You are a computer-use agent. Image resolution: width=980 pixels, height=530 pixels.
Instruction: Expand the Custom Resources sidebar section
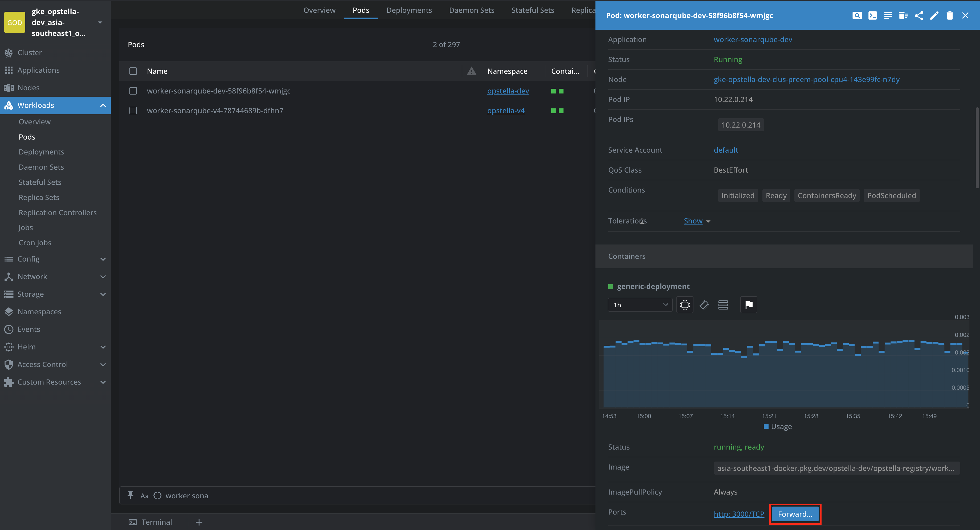(x=103, y=382)
